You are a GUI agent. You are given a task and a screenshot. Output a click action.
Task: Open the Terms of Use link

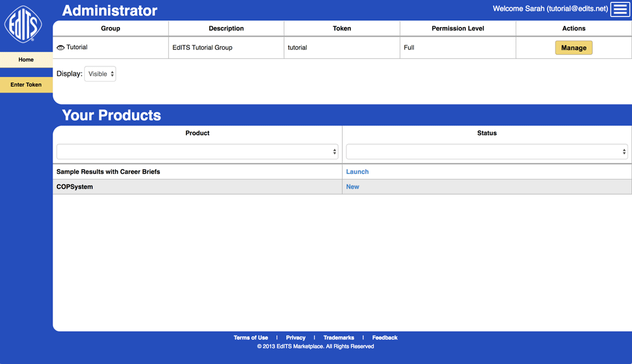pyautogui.click(x=251, y=338)
